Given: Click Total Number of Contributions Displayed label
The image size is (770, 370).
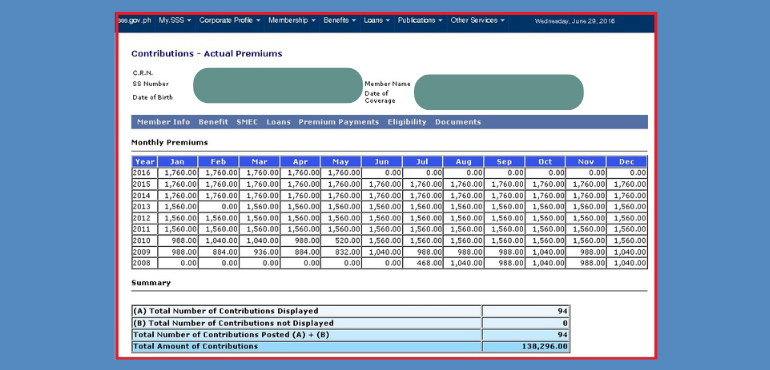Looking at the screenshot, I should (x=226, y=311).
